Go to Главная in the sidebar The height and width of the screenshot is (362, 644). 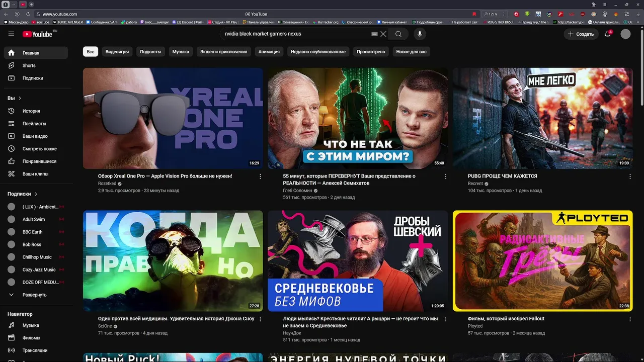pyautogui.click(x=36, y=53)
